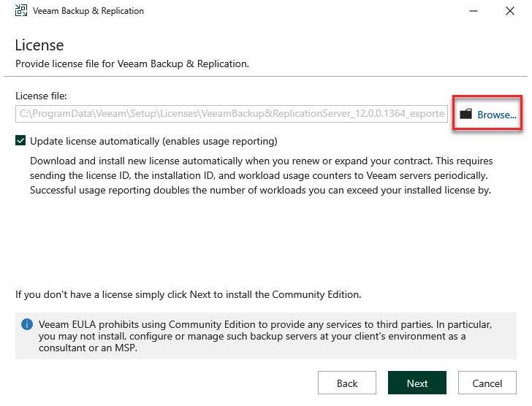The height and width of the screenshot is (406, 532).
Task: Cancel the Veeam setup wizard
Action: (x=487, y=383)
